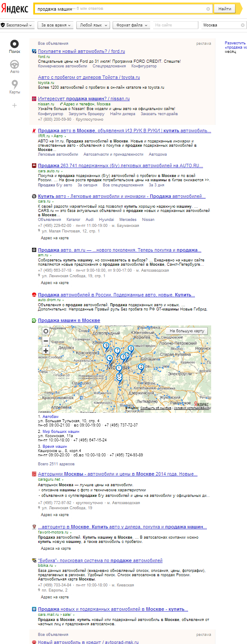Click the auto.drom.ru result favicon
The height and width of the screenshot is (644, 247).
click(x=34, y=295)
